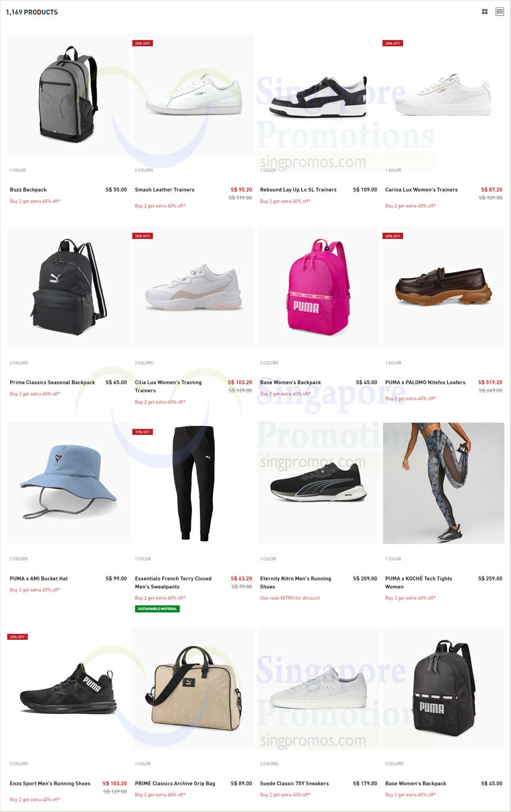Click the Sustainable Material green badge
The height and width of the screenshot is (812, 511).
coord(157,609)
